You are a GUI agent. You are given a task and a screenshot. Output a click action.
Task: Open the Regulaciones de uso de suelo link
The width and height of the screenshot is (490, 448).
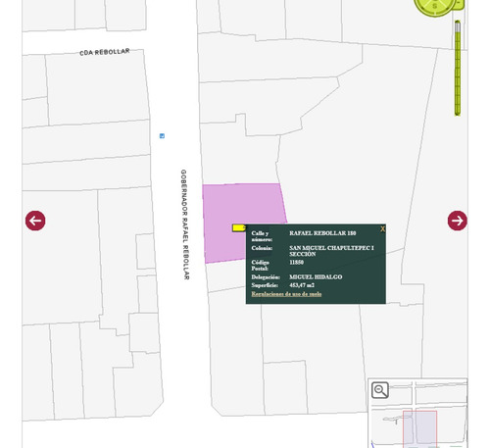pos(286,294)
